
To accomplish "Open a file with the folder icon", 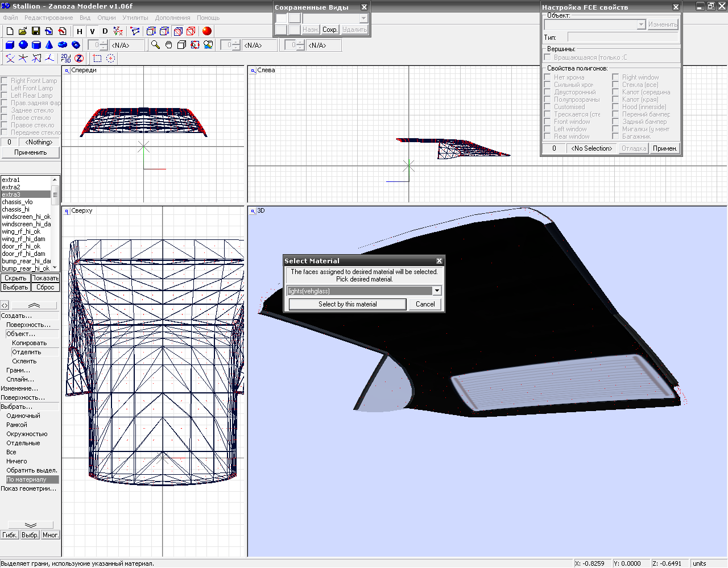I will [23, 31].
